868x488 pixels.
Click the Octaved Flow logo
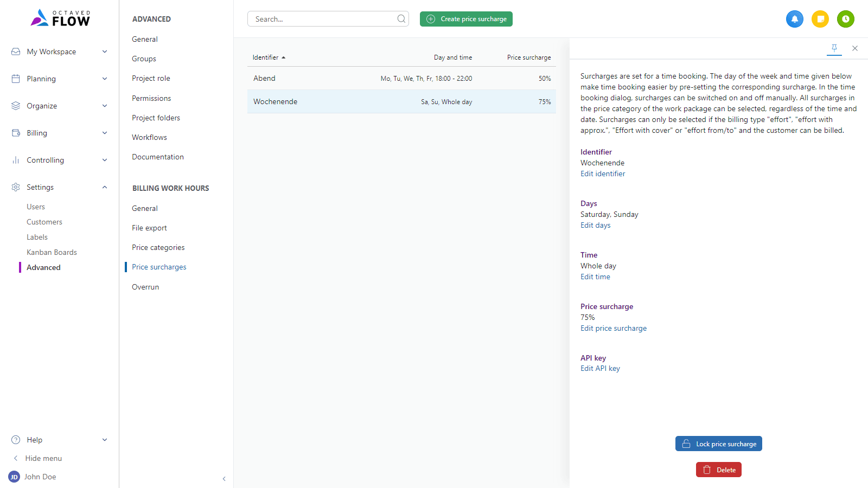click(60, 18)
